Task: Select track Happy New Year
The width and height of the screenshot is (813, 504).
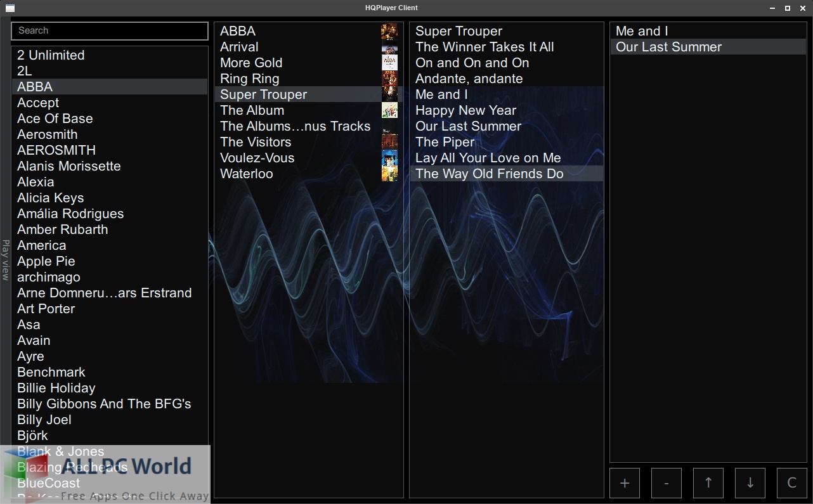Action: tap(507, 110)
